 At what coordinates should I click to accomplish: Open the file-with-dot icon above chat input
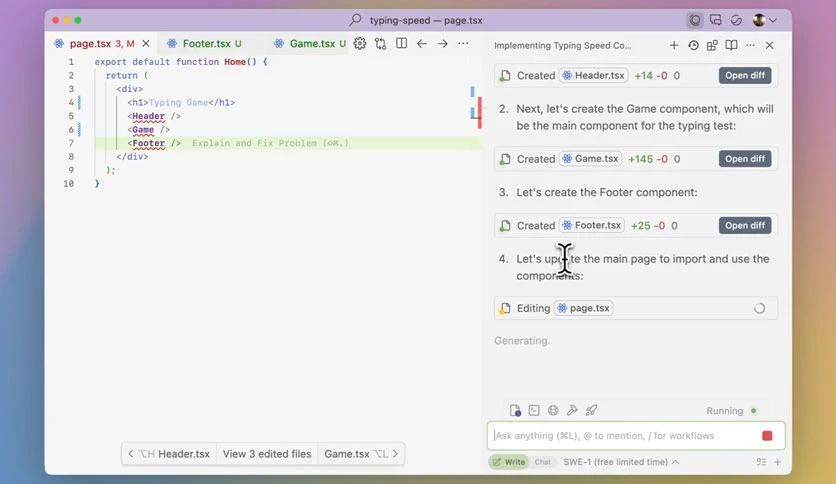pos(515,410)
